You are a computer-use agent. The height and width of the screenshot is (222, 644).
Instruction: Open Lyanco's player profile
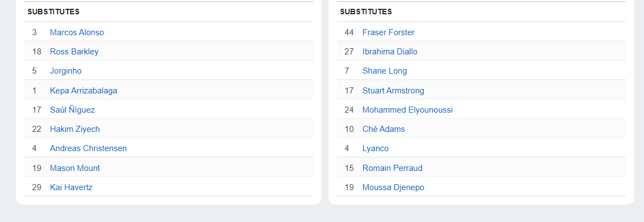coord(375,148)
